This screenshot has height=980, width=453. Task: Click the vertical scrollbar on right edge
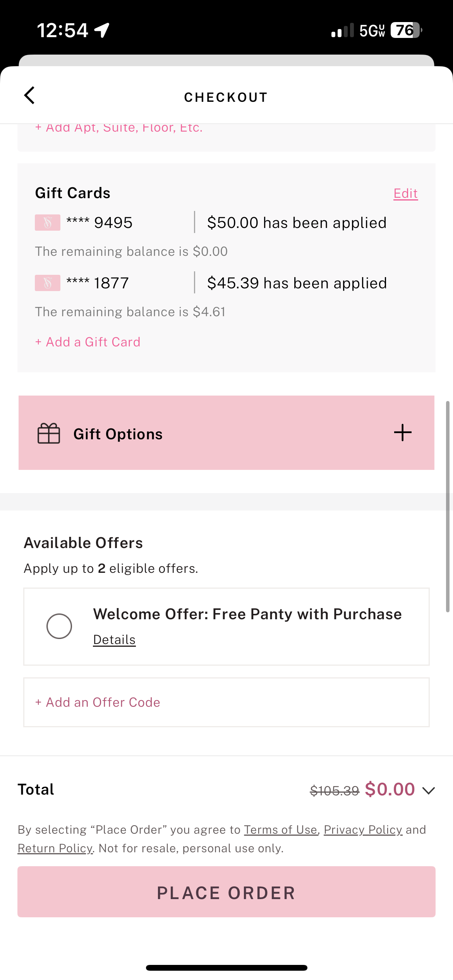click(x=448, y=506)
